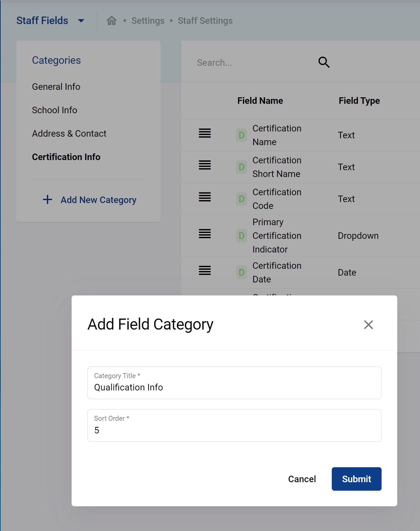The height and width of the screenshot is (531, 420).
Task: Click drag handle for Certification Date row
Action: point(205,270)
